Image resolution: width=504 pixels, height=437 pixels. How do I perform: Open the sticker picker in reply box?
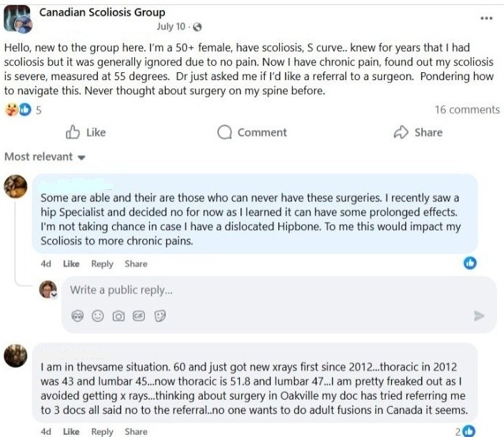pyautogui.click(x=161, y=316)
